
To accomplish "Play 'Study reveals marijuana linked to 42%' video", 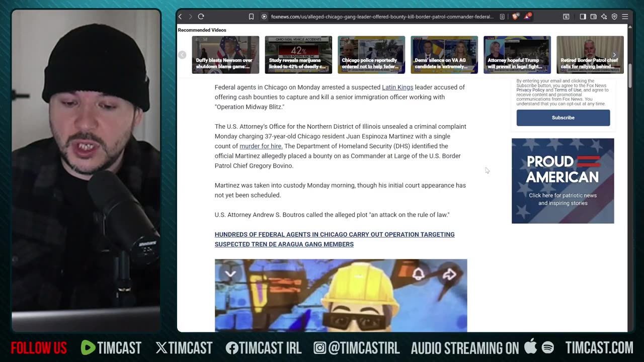I will 298,55.
